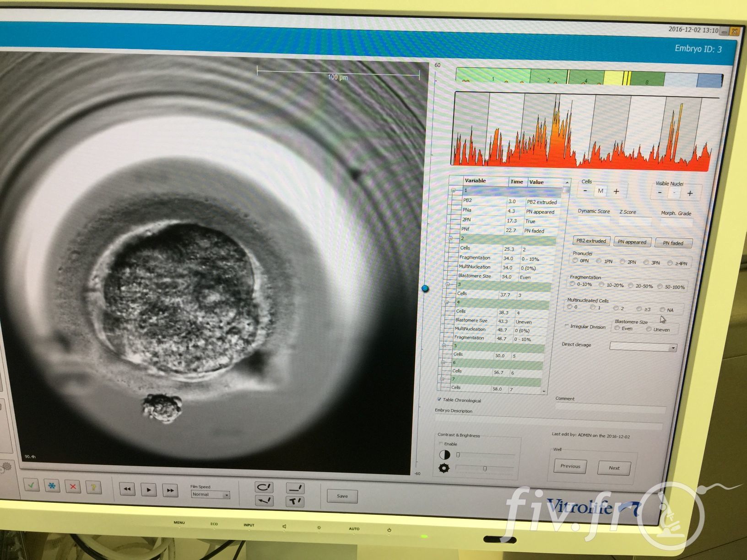The image size is (747, 560).
Task: Select the 2PN 17.3 True row
Action: 509,221
